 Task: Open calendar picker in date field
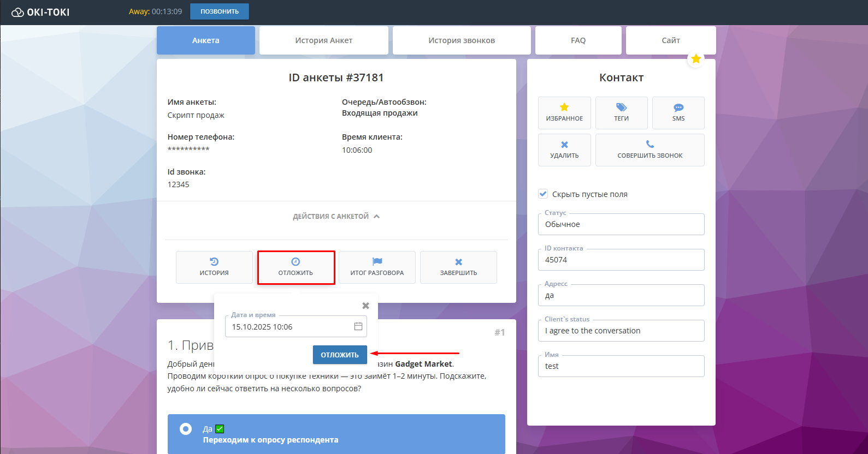(358, 326)
